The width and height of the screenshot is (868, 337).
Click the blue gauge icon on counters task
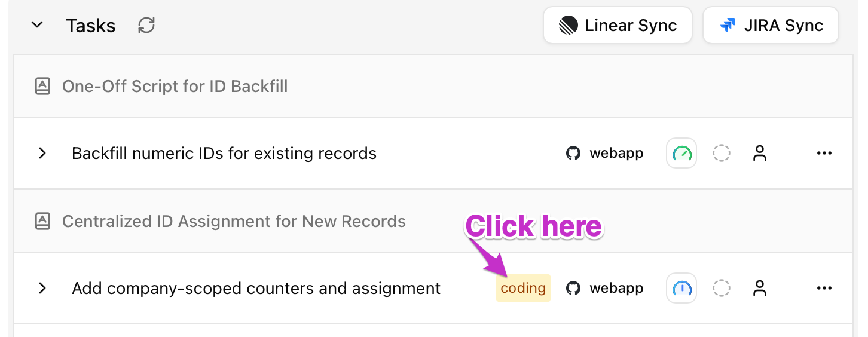(681, 289)
